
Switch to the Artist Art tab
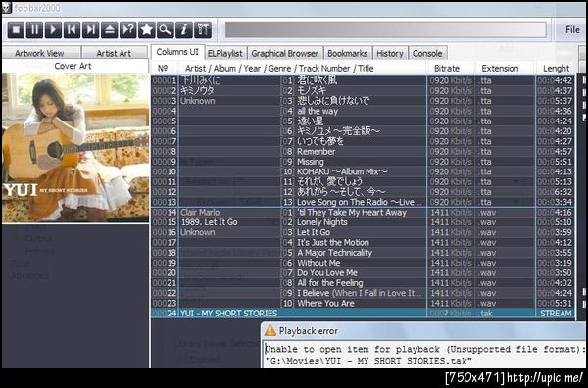114,53
